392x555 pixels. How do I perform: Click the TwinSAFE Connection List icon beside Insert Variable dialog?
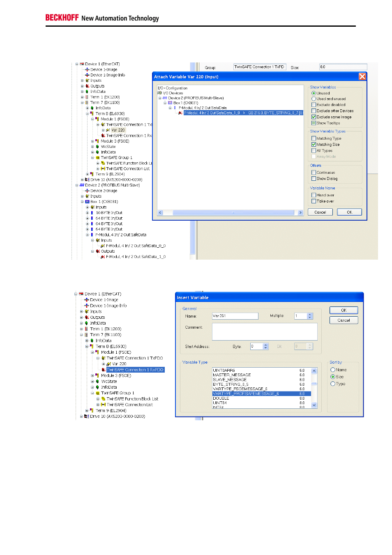(x=104, y=405)
